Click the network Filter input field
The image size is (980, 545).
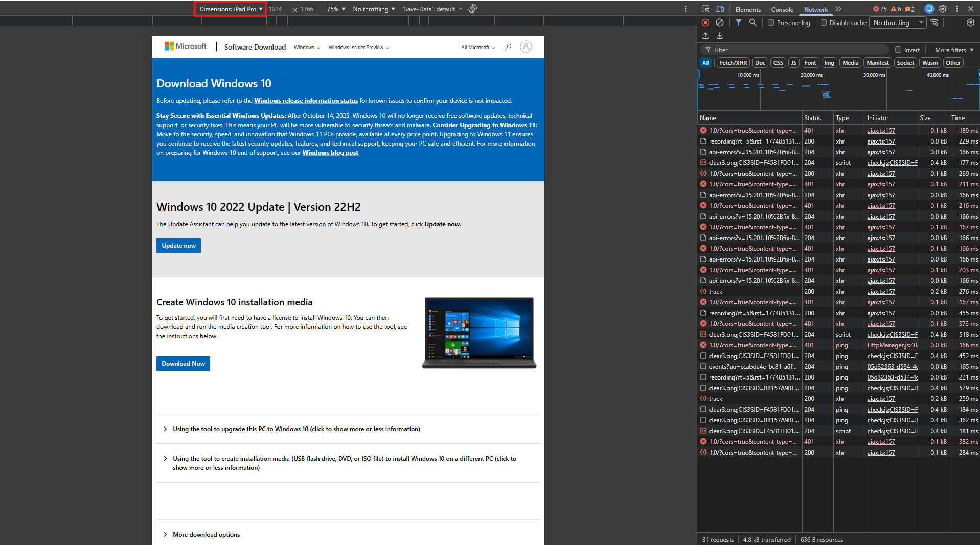(795, 50)
